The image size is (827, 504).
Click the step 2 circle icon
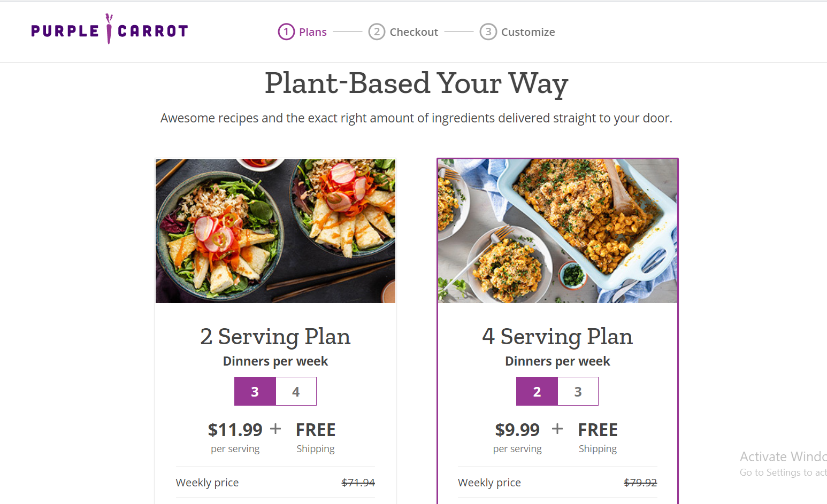click(x=377, y=32)
